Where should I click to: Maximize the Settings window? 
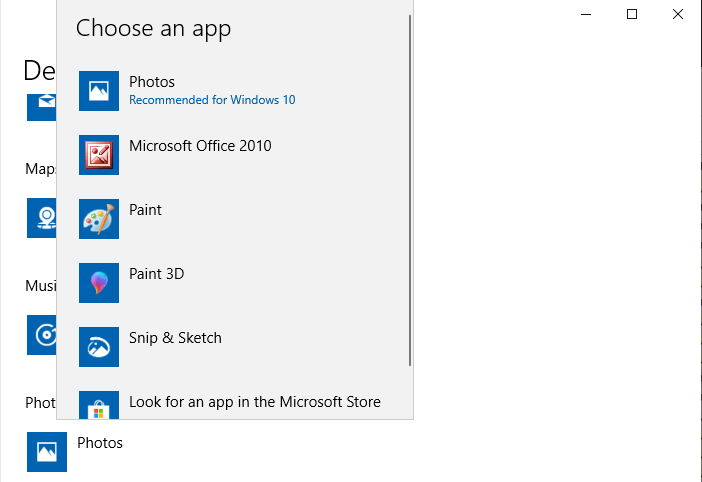click(x=632, y=14)
